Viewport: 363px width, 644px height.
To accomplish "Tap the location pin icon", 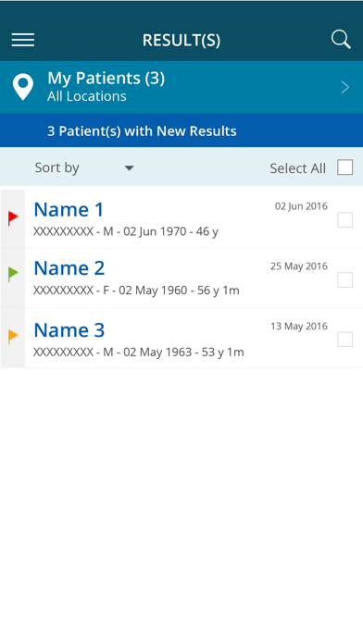I will pos(23,87).
